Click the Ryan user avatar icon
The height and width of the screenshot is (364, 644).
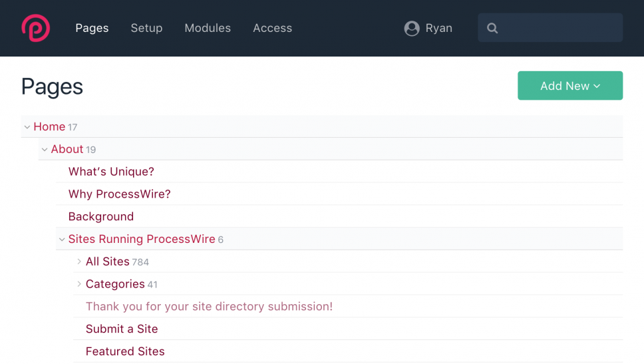pos(412,29)
